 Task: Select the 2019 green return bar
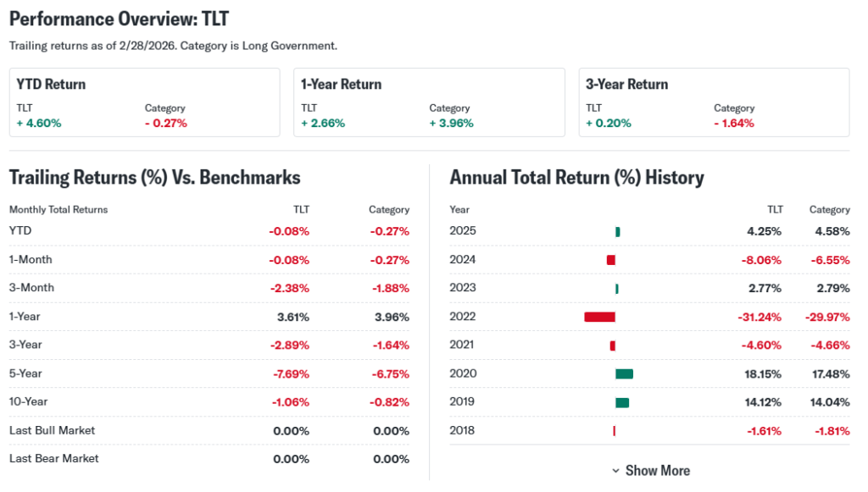pos(622,402)
